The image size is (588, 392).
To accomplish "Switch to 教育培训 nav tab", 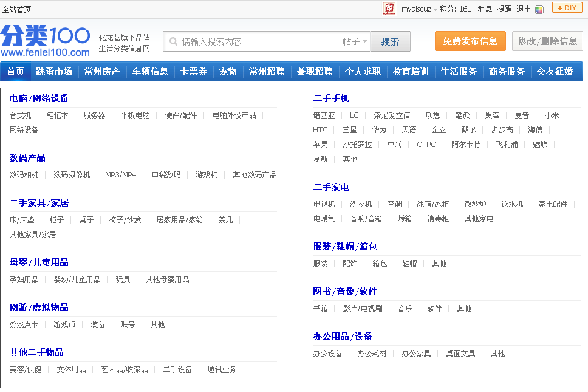I will pos(411,71).
